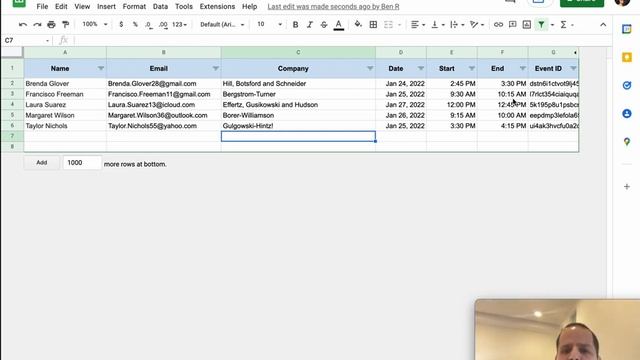
Task: Toggle italic formatting
Action: [x=309, y=24]
